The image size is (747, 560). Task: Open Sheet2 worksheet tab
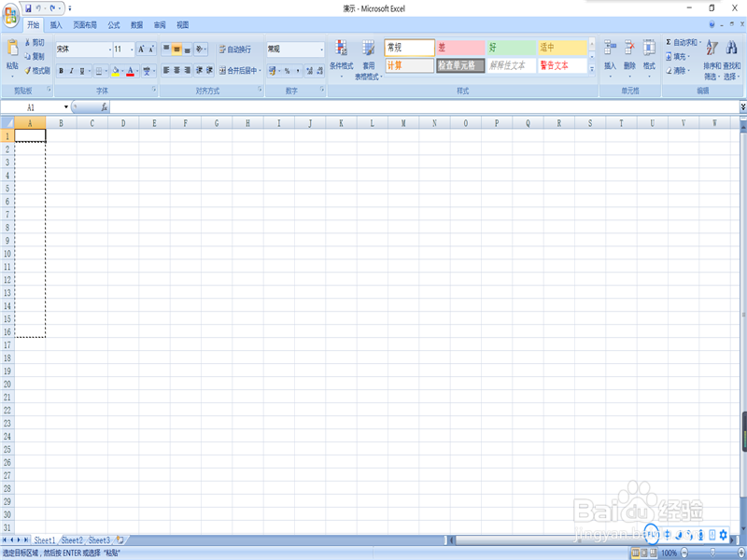(73, 540)
